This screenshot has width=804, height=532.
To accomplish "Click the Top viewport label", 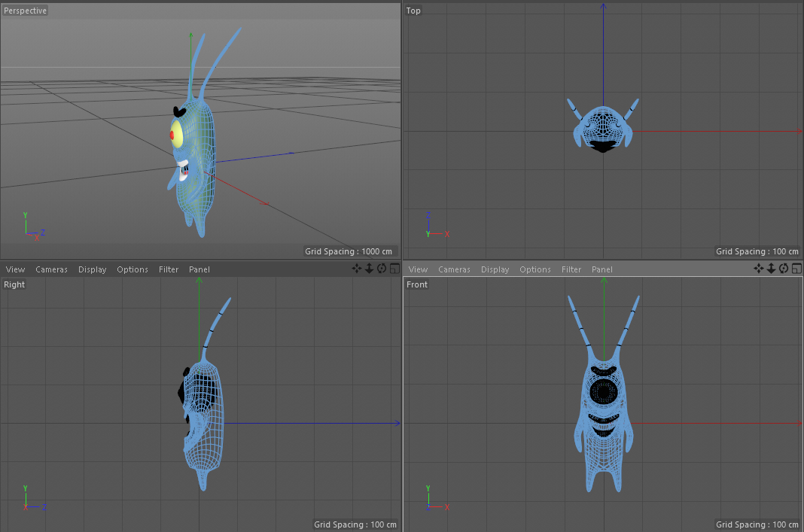I will click(413, 10).
